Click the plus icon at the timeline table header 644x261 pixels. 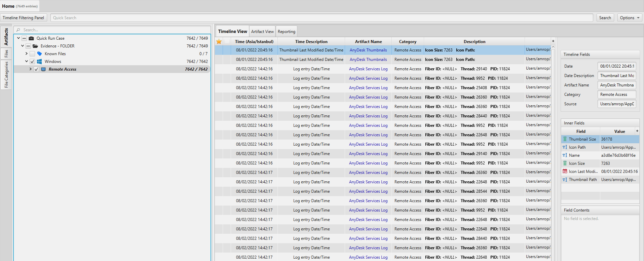point(553,41)
